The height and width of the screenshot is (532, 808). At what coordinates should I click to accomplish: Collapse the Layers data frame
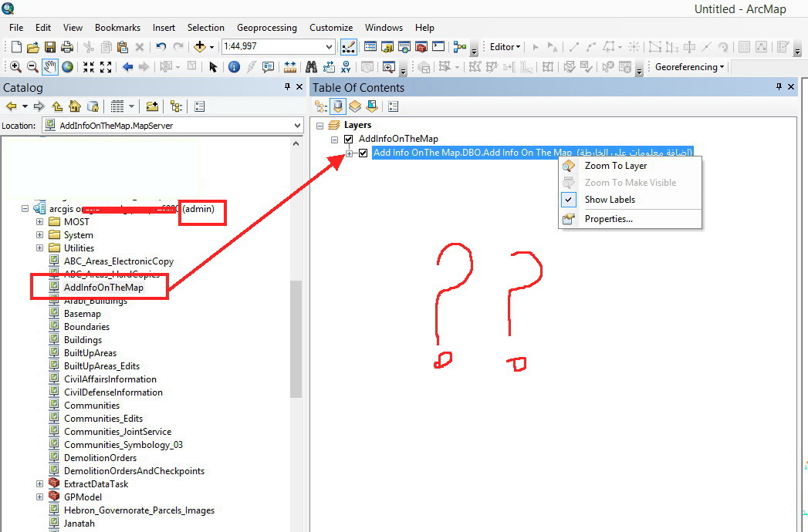click(x=320, y=126)
